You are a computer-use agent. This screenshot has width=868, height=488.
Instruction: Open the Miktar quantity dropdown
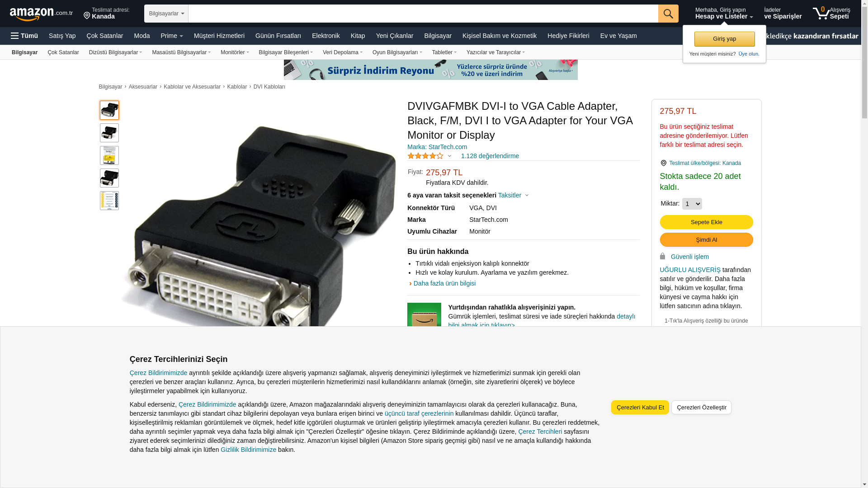point(692,204)
